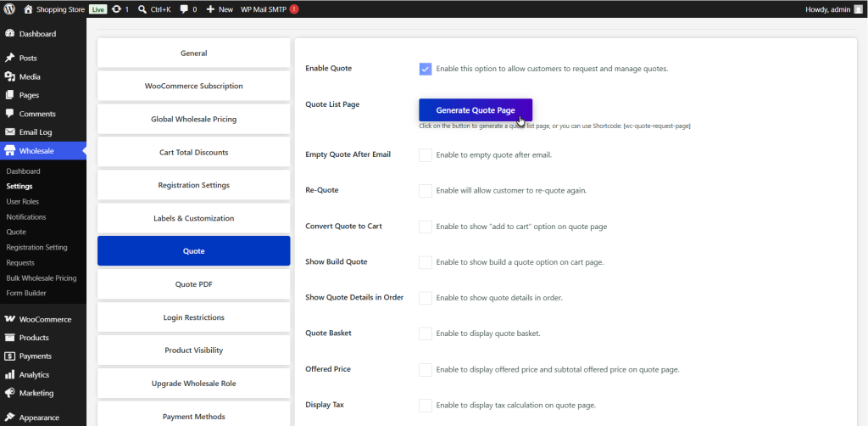Click the Comments bubble icon in sidebar

click(x=9, y=114)
